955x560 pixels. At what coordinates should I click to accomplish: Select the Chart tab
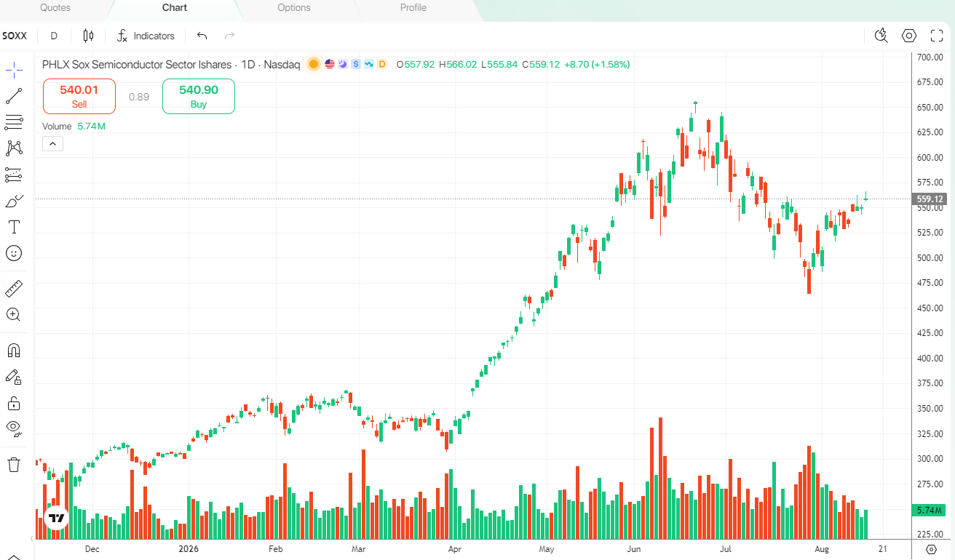(x=175, y=8)
